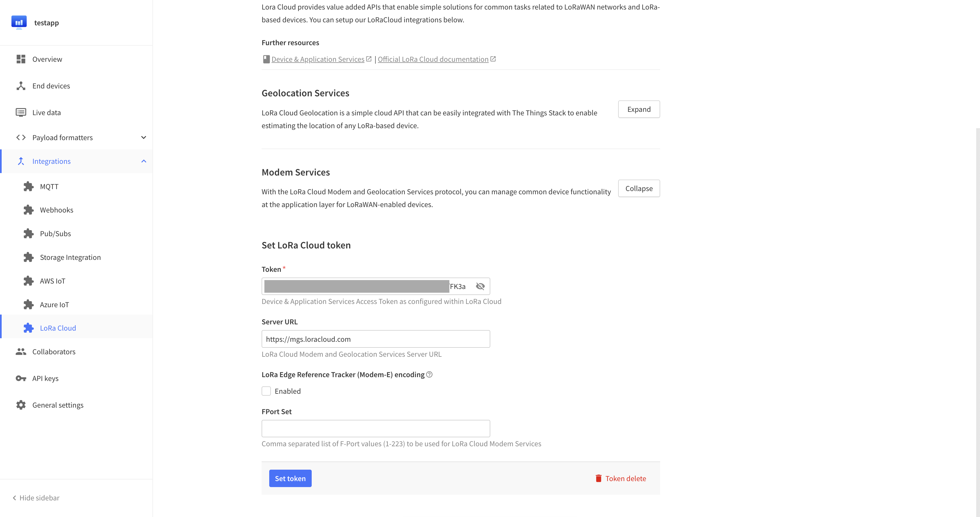Toggle token visibility eye icon
This screenshot has height=517, width=980.
[x=480, y=286]
